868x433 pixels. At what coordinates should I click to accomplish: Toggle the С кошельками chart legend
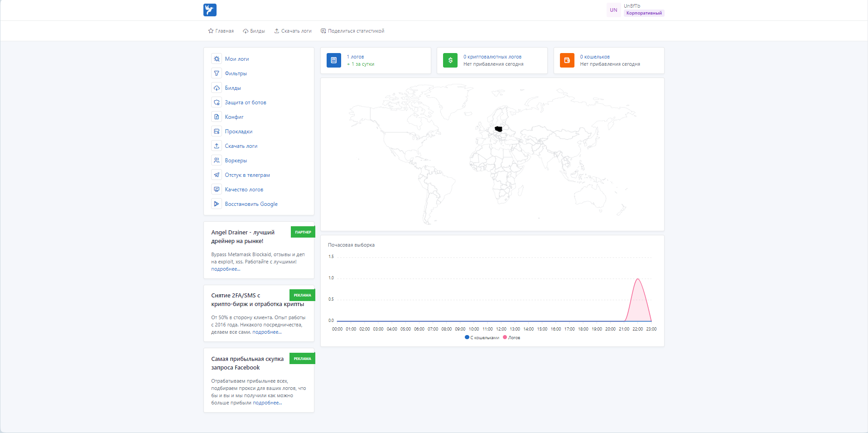(x=482, y=337)
